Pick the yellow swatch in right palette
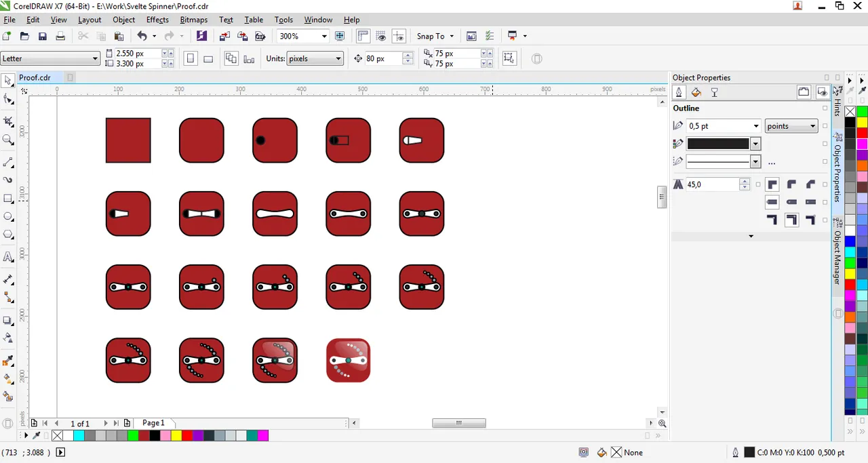868x463 pixels. [862, 122]
